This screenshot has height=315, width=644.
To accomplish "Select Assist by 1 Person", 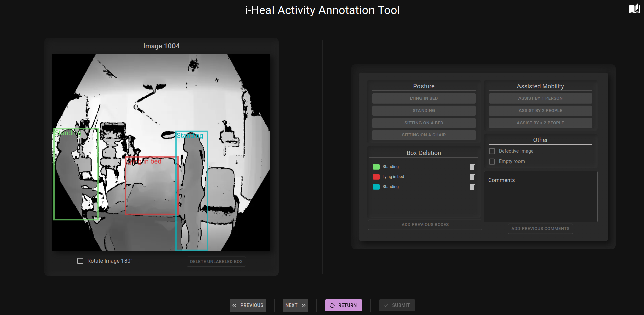I will point(540,98).
